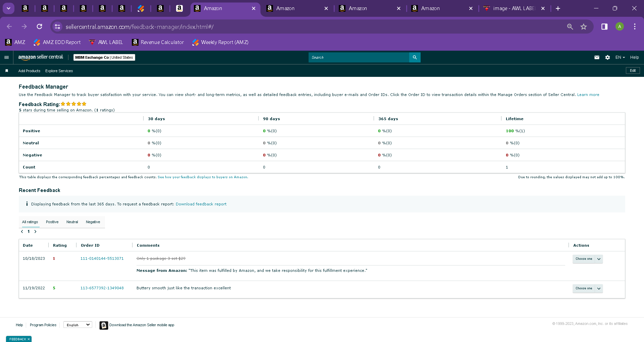The width and height of the screenshot is (644, 342).
Task: Open Choose one dropdown for order 113-6577392-1349048
Action: (x=588, y=288)
